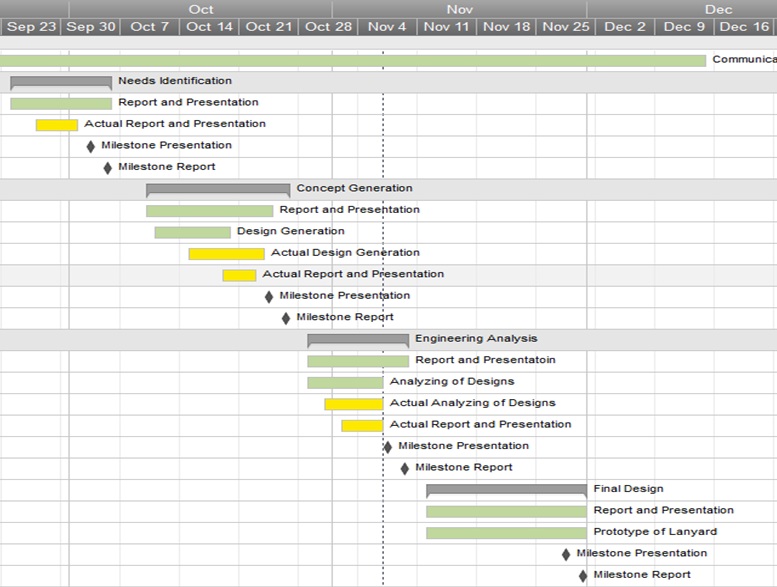
Task: Select the gray Final Design summary bar
Action: (x=506, y=489)
